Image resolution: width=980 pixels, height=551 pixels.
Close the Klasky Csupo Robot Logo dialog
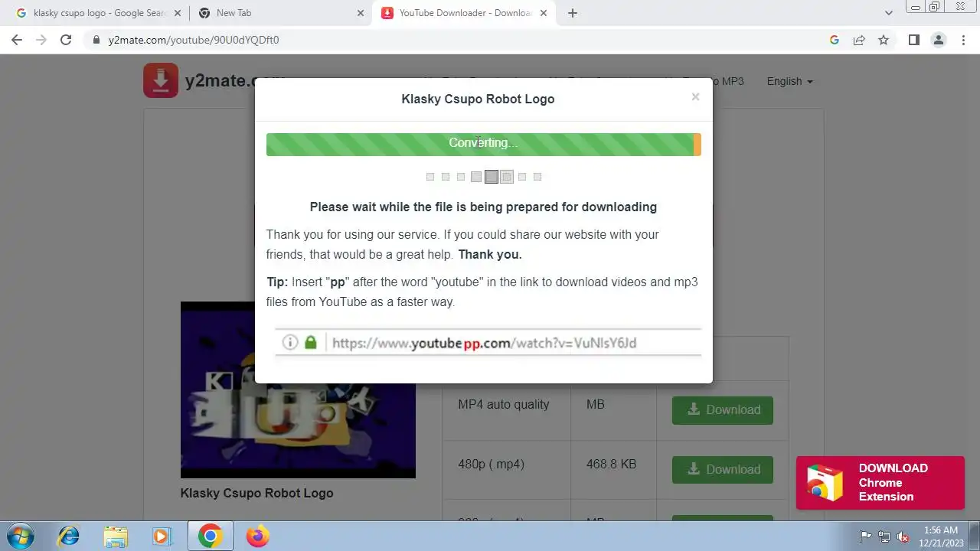695,96
